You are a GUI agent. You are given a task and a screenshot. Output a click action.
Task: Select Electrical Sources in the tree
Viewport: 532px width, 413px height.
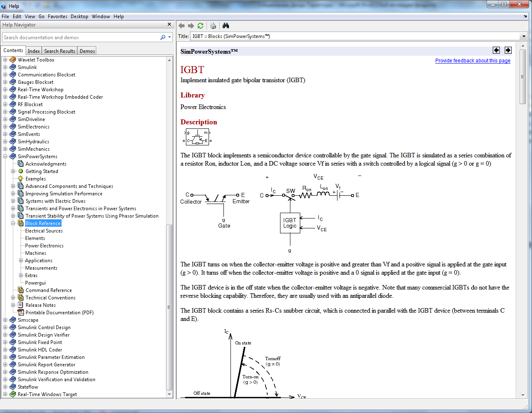(x=44, y=231)
